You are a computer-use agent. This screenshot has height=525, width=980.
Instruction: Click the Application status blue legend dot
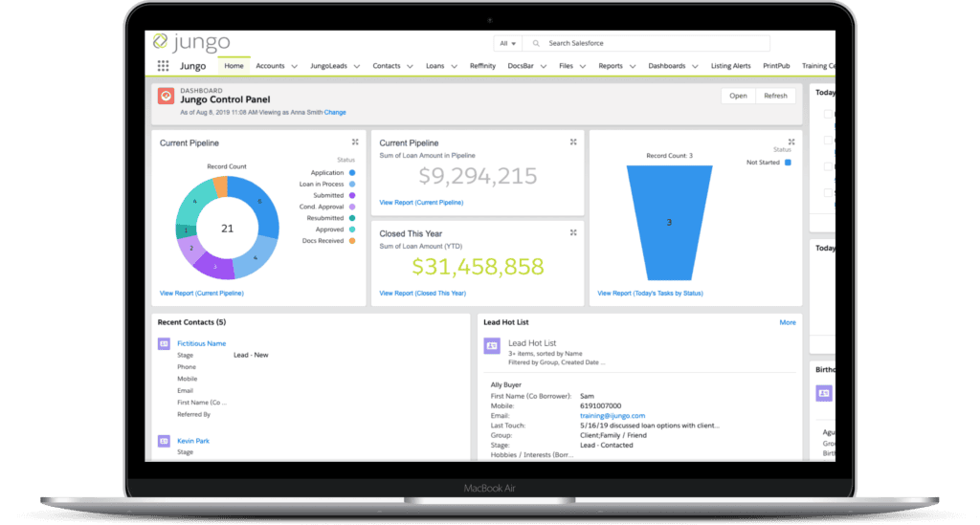tap(352, 172)
